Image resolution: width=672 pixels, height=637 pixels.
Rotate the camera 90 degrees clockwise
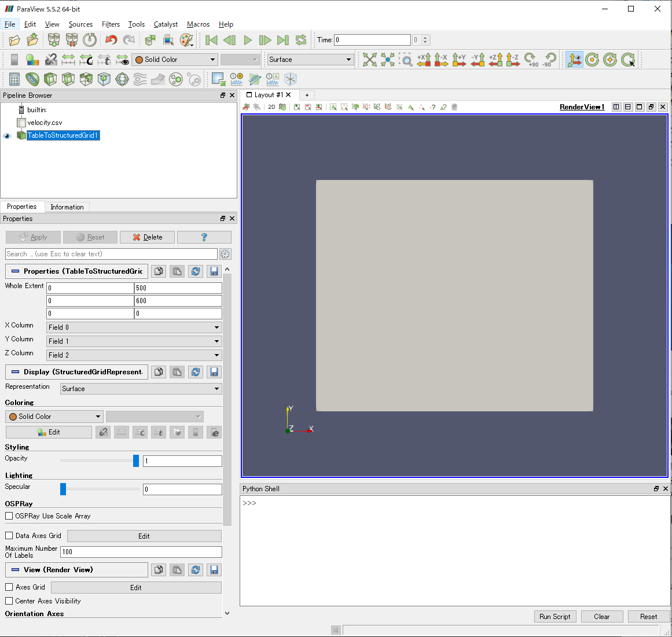point(530,60)
